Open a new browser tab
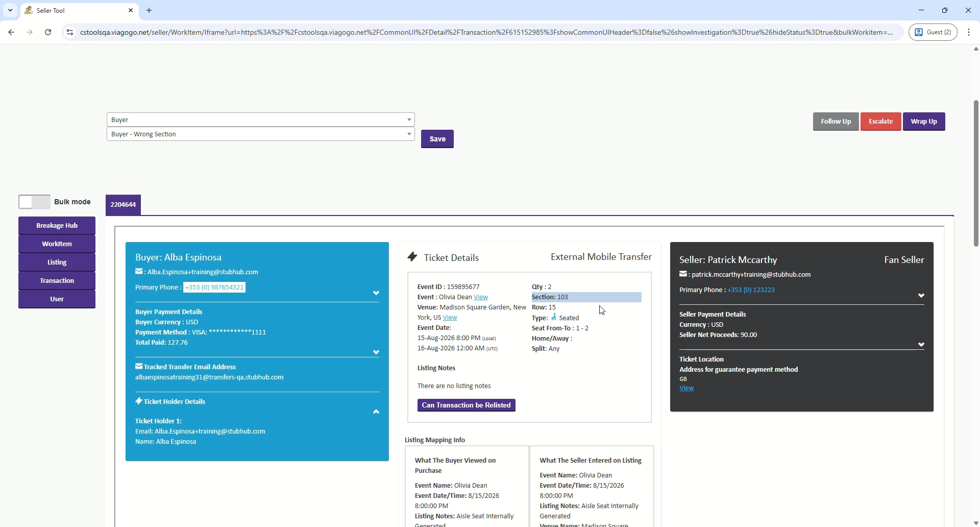The image size is (980, 527). point(150,10)
